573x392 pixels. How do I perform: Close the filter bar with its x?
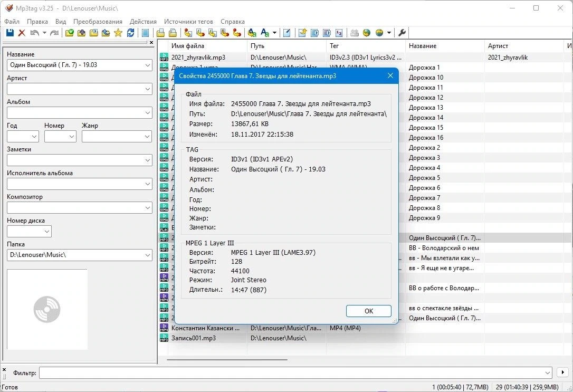[4, 369]
